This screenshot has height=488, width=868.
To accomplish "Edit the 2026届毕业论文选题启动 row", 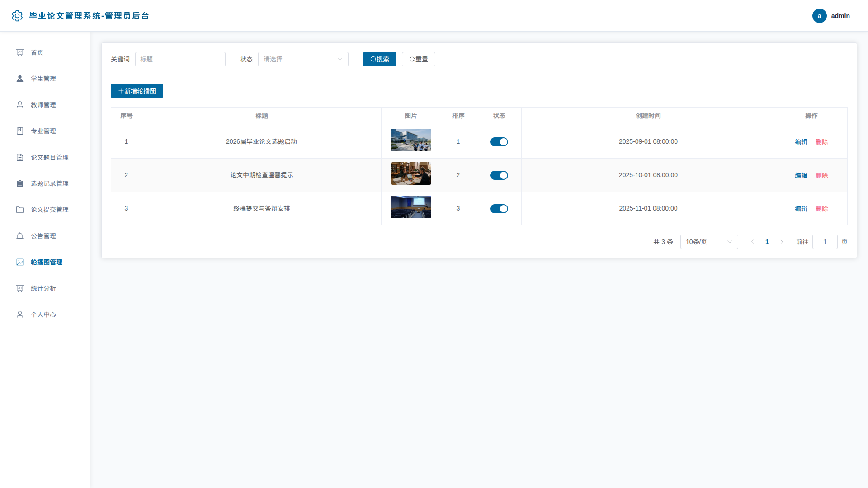I will coord(801,142).
